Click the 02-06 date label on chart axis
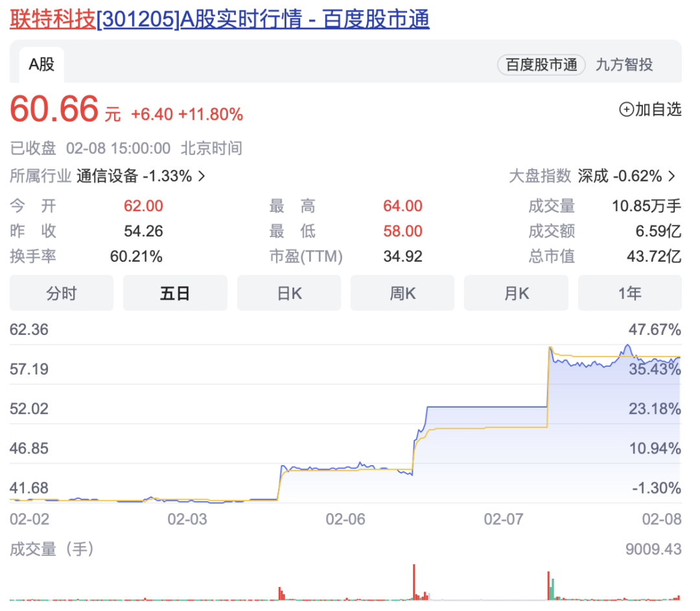Screen dimensions: 700x611 tap(345, 519)
